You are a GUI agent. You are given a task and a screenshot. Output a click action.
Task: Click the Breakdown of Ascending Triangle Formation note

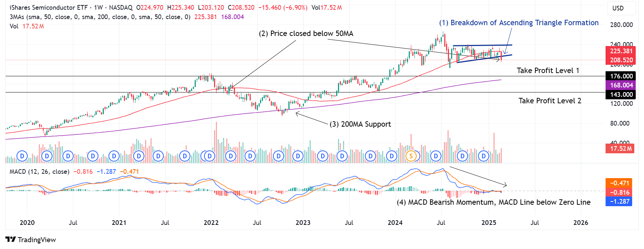tap(519, 23)
